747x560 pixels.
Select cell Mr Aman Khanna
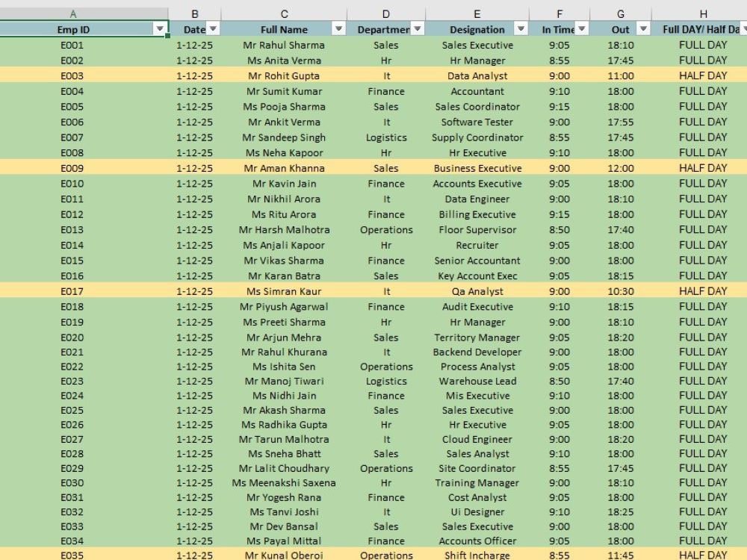pos(284,168)
